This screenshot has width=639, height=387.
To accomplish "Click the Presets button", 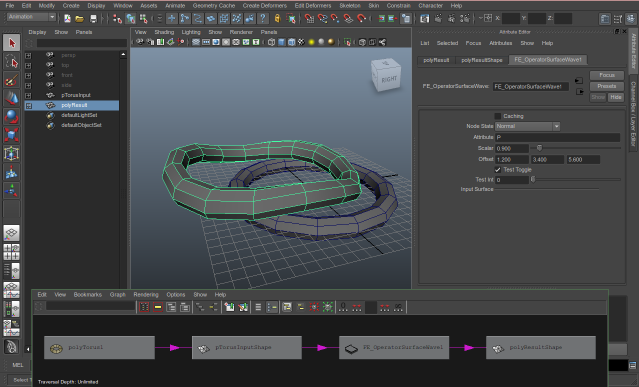I will 606,86.
